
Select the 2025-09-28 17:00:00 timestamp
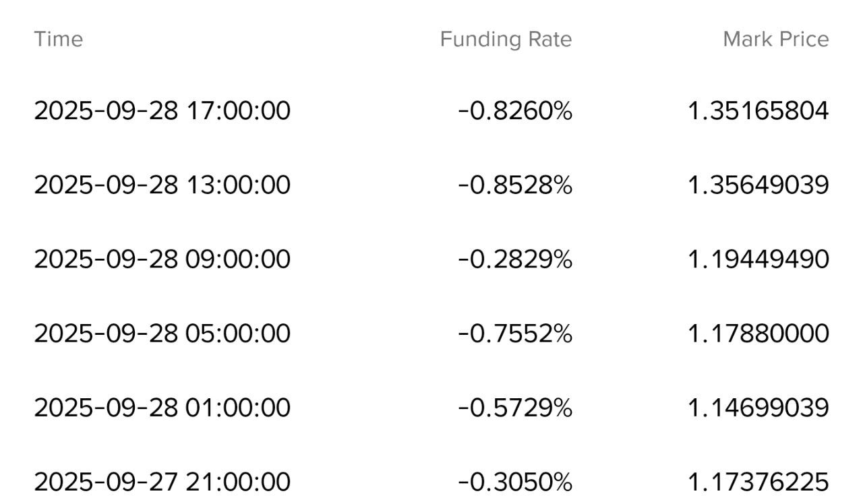pos(162,111)
